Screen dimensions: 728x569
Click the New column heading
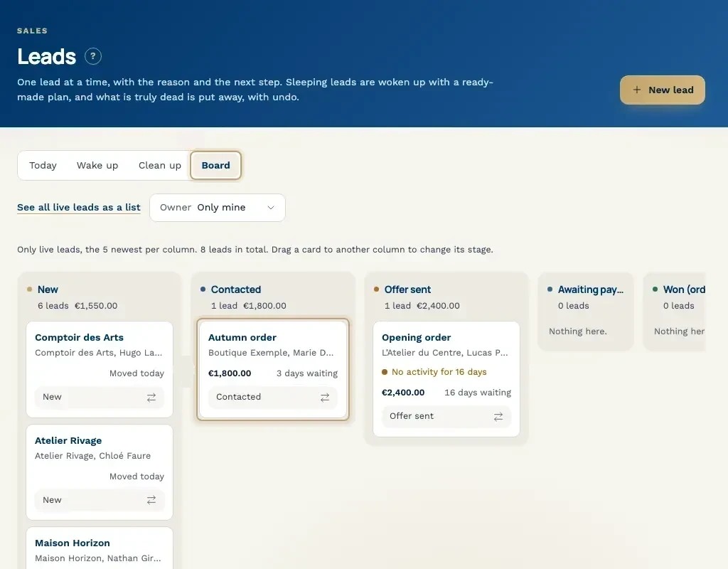(x=48, y=289)
